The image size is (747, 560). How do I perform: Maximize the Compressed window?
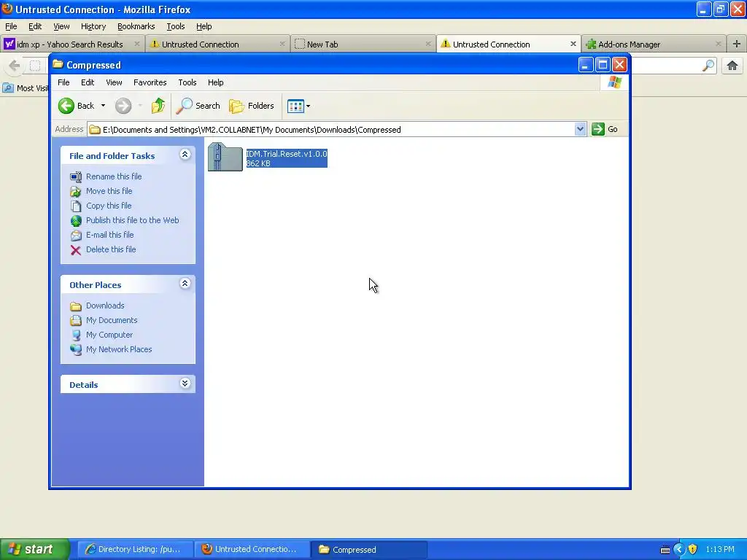[603, 65]
